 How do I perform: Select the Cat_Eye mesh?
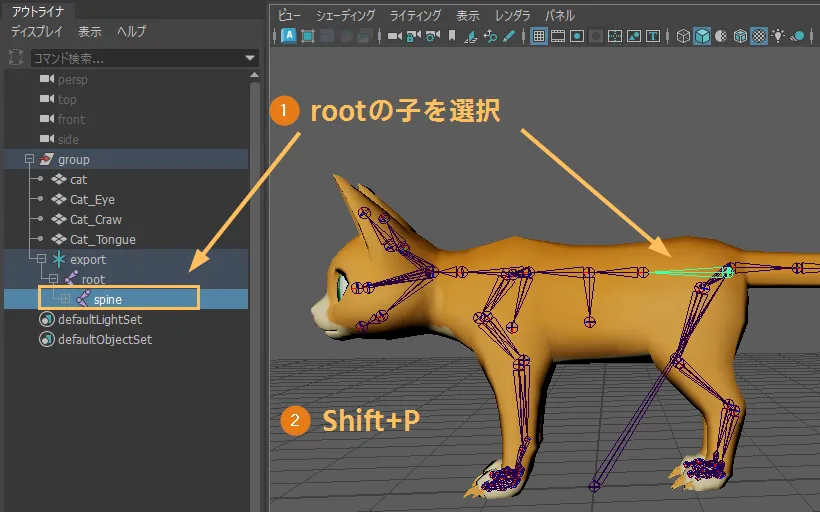point(92,199)
